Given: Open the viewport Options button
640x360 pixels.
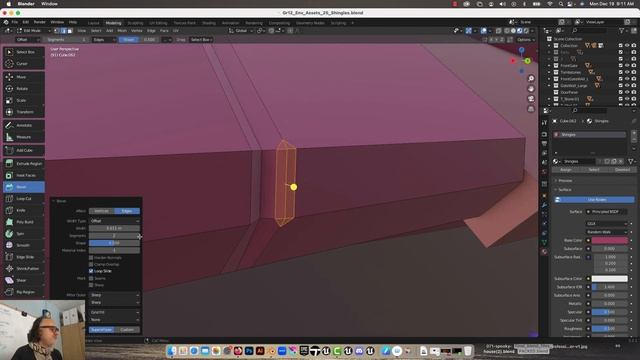Looking at the screenshot, I should 525,40.
